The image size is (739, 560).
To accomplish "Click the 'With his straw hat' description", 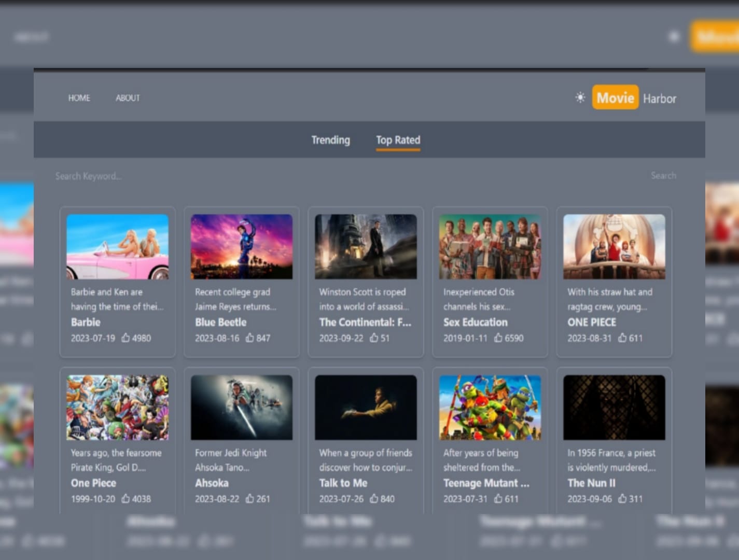I will pos(610,299).
